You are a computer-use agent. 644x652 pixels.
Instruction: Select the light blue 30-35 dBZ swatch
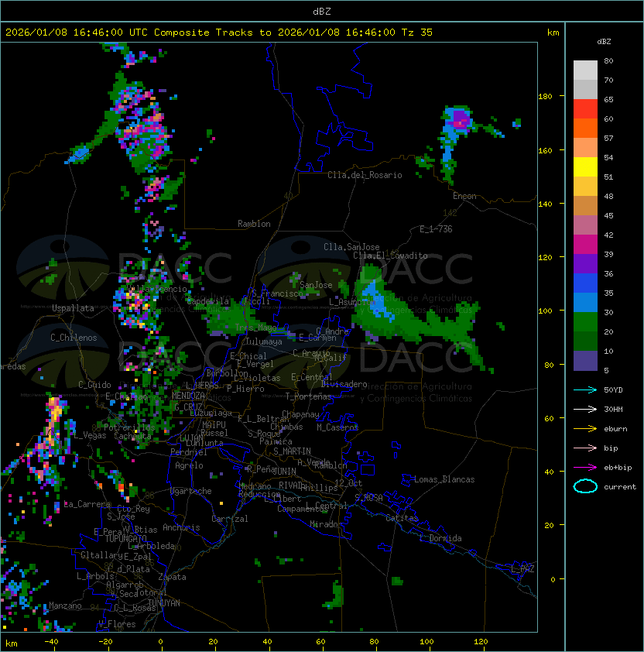585,303
